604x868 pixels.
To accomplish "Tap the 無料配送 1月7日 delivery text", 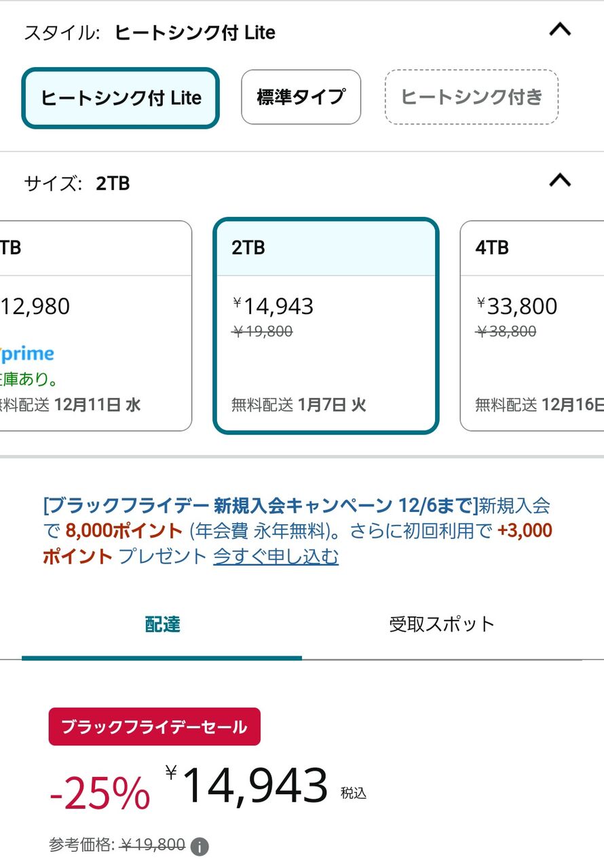I will coord(299,406).
